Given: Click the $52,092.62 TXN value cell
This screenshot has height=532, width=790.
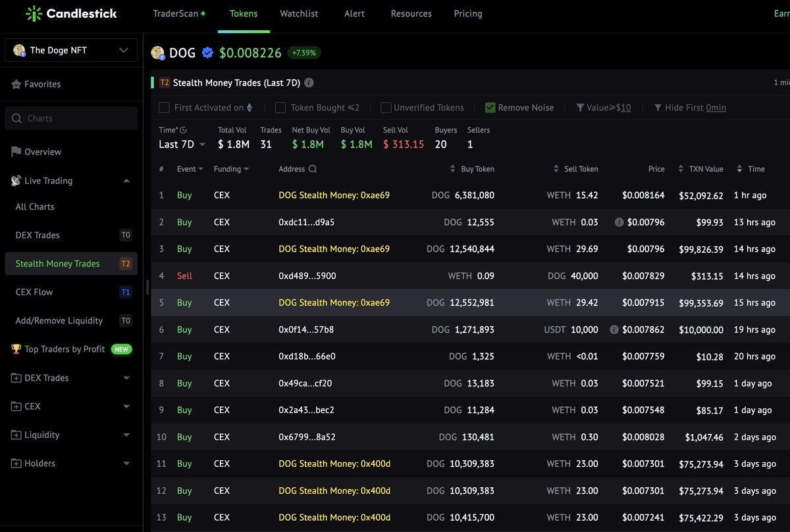Looking at the screenshot, I should (701, 196).
